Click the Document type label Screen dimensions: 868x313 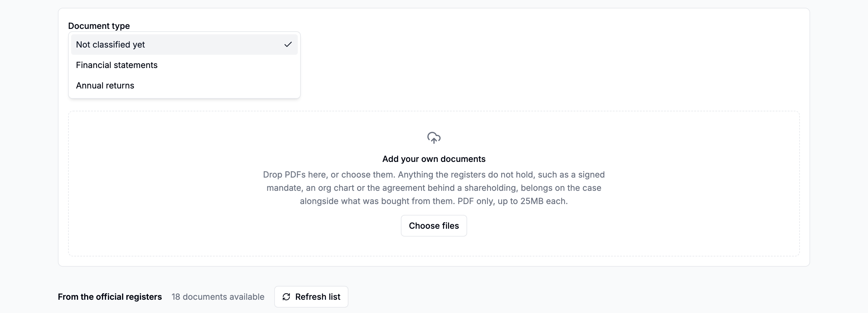pyautogui.click(x=99, y=26)
